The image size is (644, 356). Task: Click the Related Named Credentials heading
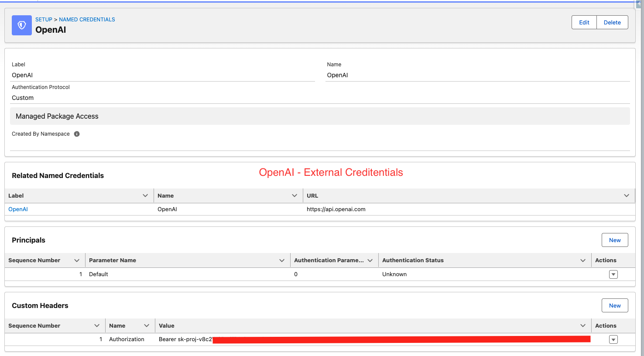click(x=58, y=175)
